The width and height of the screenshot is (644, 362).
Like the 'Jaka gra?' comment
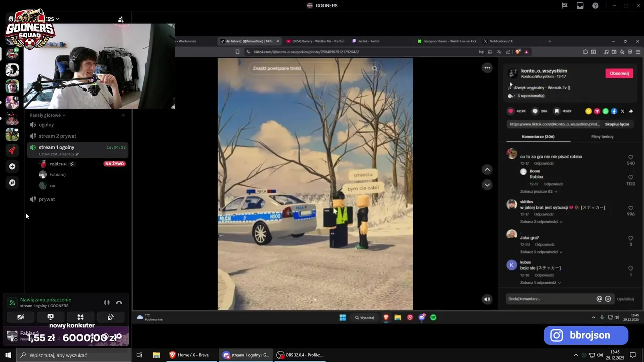tap(631, 238)
